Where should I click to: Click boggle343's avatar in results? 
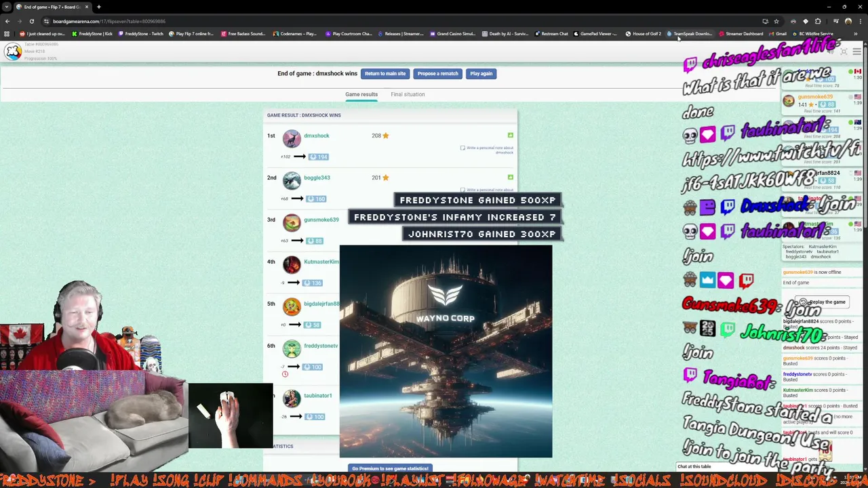pos(292,180)
